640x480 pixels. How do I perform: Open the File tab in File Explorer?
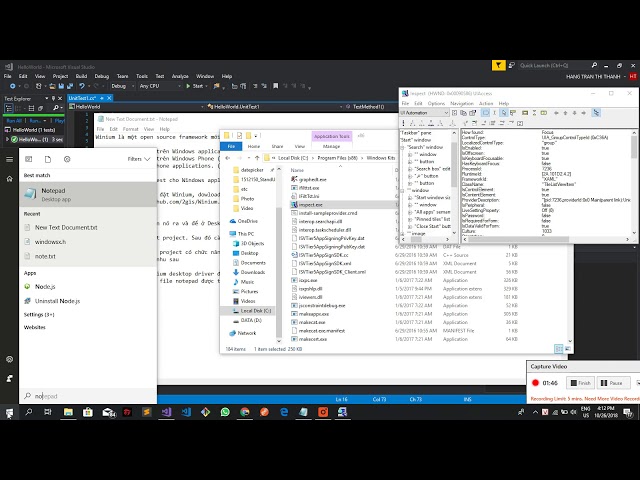click(x=231, y=146)
